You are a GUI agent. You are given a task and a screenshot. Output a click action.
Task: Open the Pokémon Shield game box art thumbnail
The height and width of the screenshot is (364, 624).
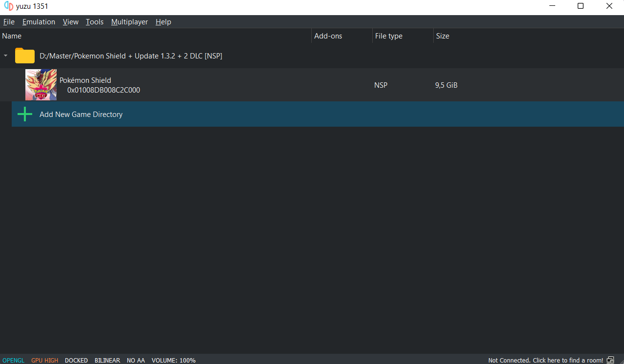point(40,84)
